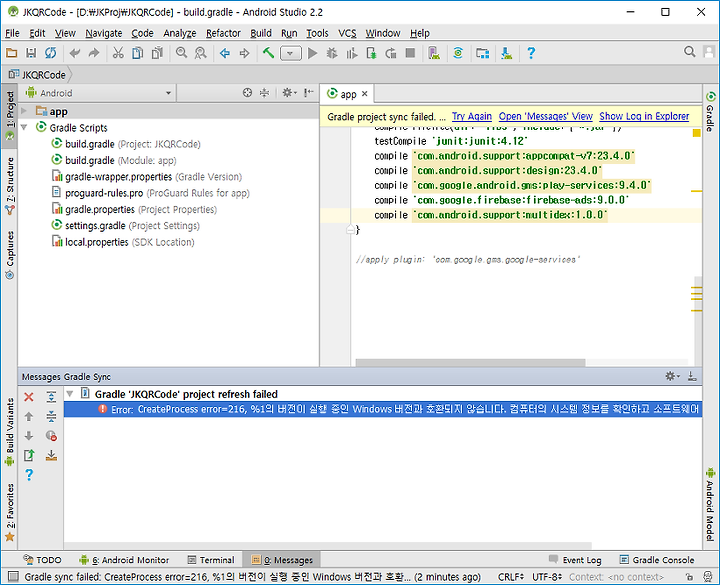720x585 pixels.
Task: Click the Undo arrow icon
Action: pyautogui.click(x=74, y=53)
